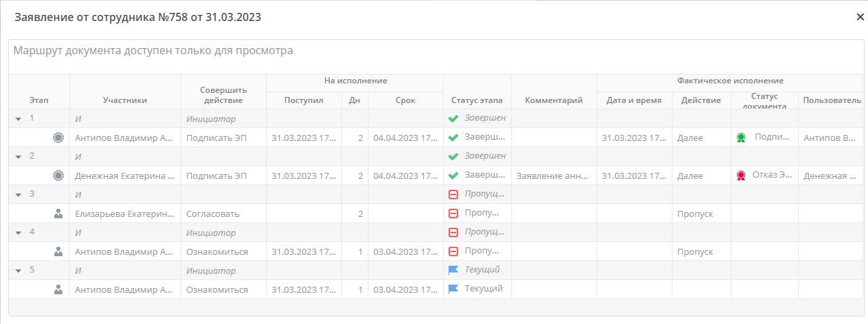The image size is (868, 324).
Task: Click person icon in stage 5 participant row
Action: pyautogui.click(x=58, y=289)
